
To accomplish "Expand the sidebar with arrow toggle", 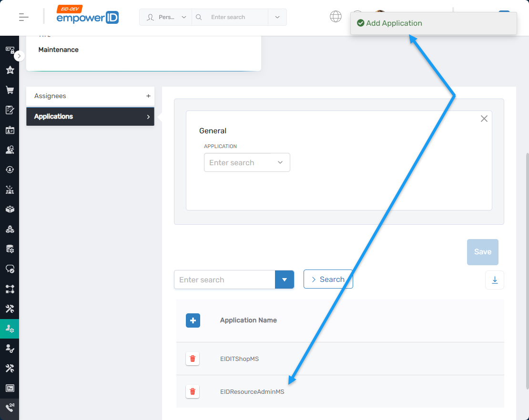I will tap(19, 56).
